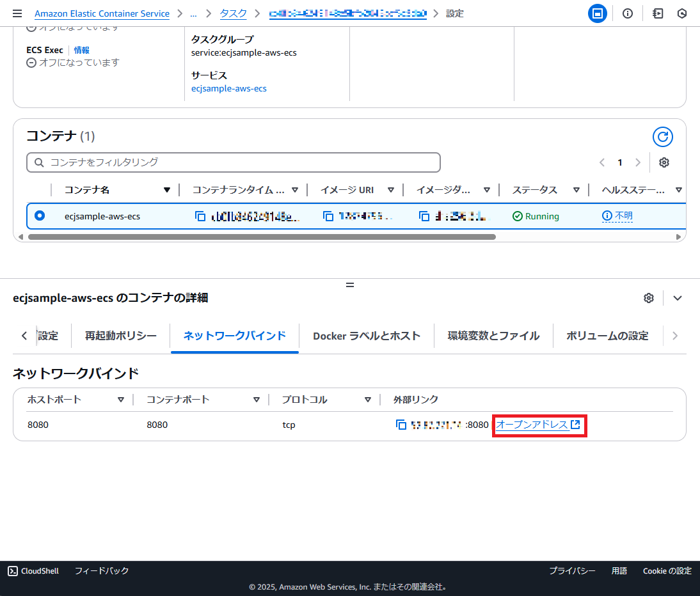Sort by コンテナ名 column arrow
This screenshot has width=700, height=596.
point(167,190)
